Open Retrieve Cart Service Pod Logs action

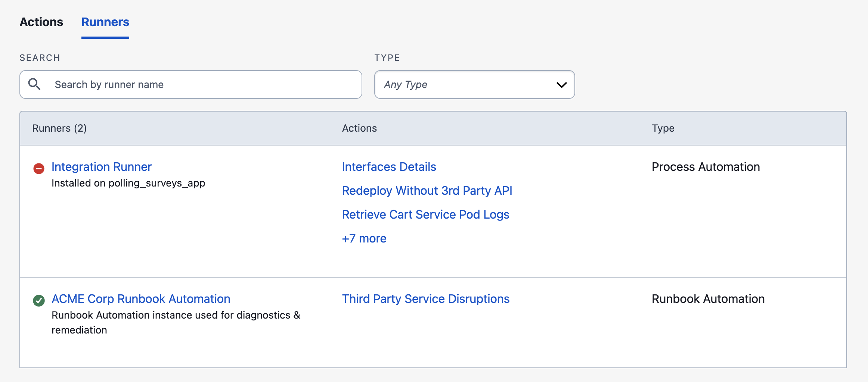click(426, 215)
